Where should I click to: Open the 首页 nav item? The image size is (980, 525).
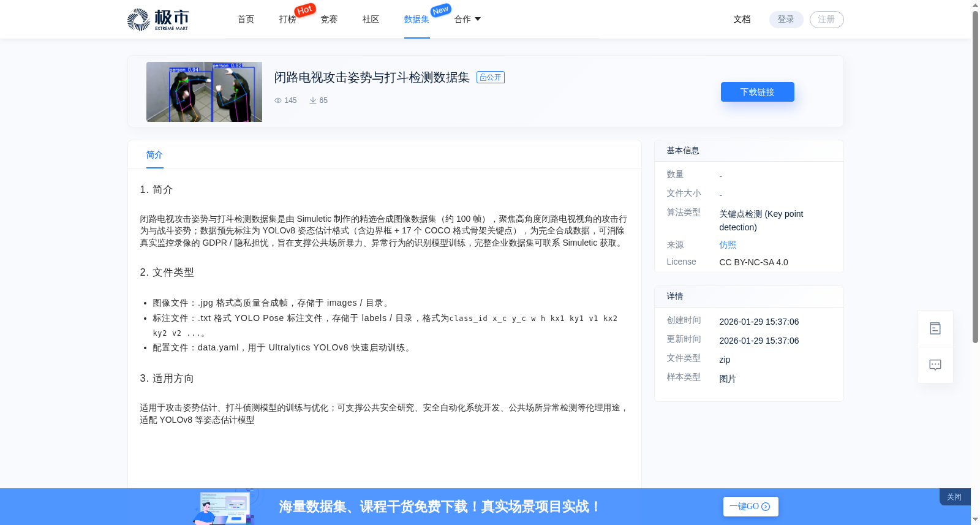(246, 20)
